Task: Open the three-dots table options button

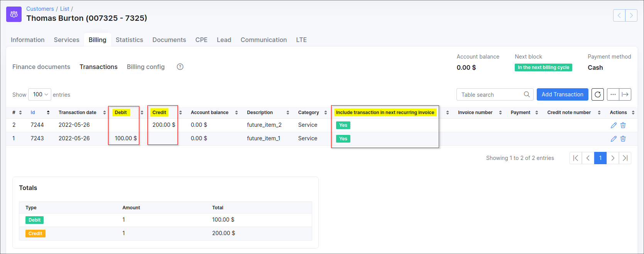Action: pyautogui.click(x=613, y=94)
